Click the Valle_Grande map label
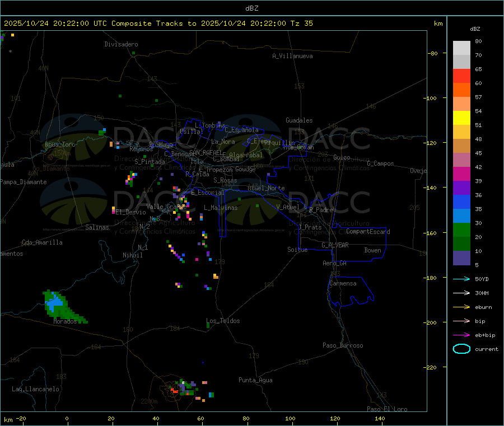 pos(166,207)
